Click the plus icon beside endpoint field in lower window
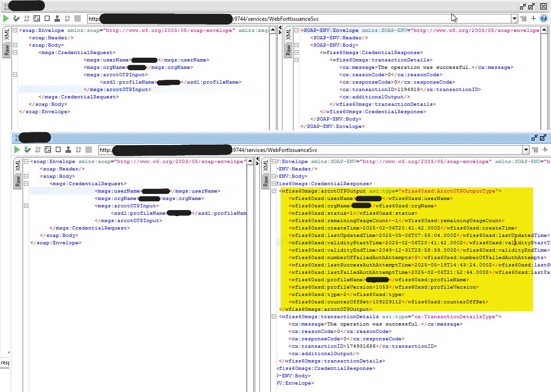Screen dimensions: 551x392 pos(545,150)
